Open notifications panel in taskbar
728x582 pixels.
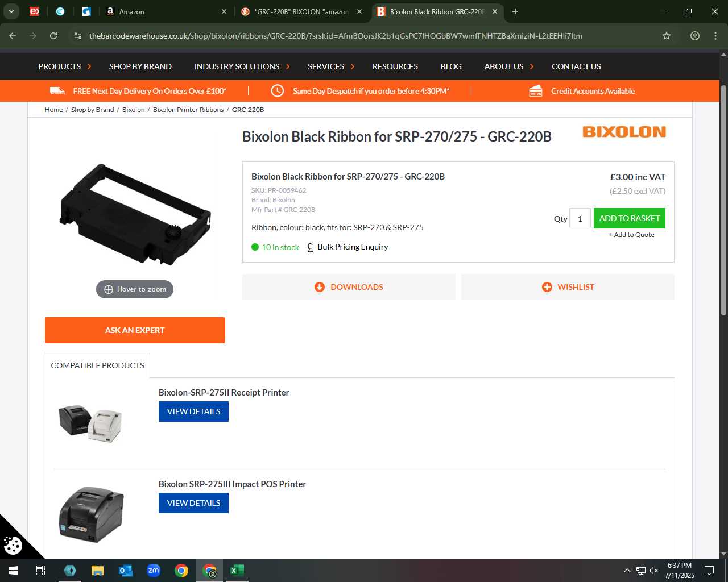click(x=709, y=571)
